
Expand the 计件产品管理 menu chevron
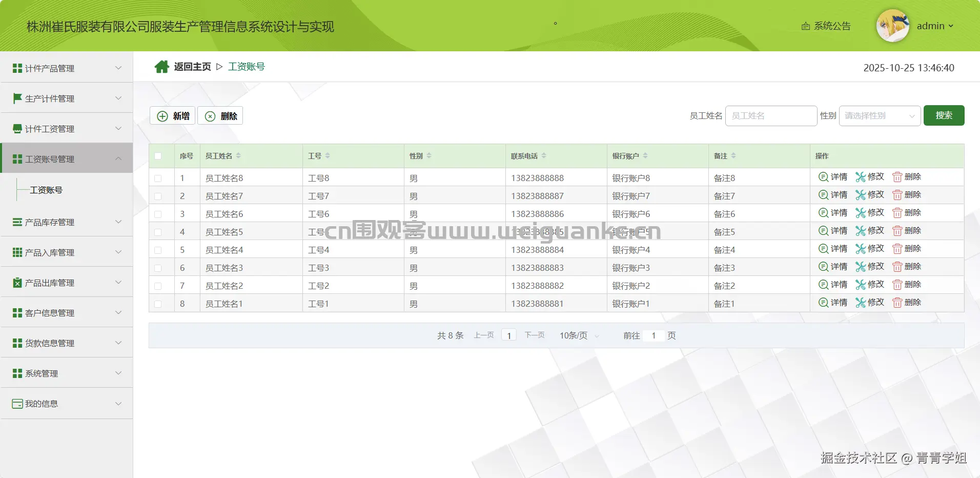pyautogui.click(x=118, y=68)
